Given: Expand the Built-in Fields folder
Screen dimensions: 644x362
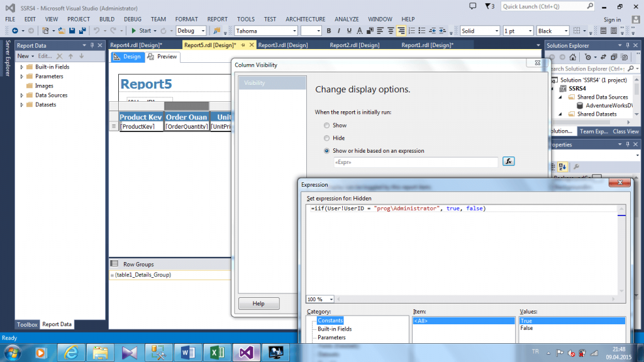Looking at the screenshot, I should 22,67.
